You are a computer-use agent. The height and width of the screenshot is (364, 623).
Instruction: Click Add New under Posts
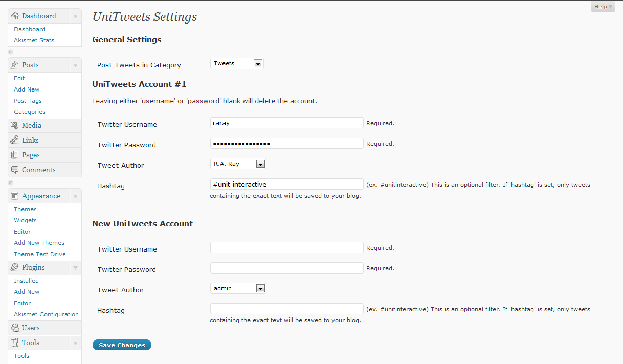click(x=27, y=89)
